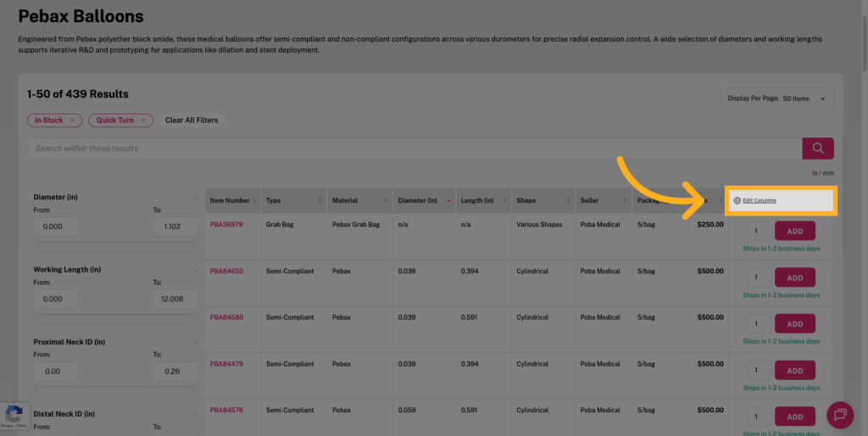The height and width of the screenshot is (436, 868).
Task: Click quantity field for PBA84479
Action: point(759,370)
